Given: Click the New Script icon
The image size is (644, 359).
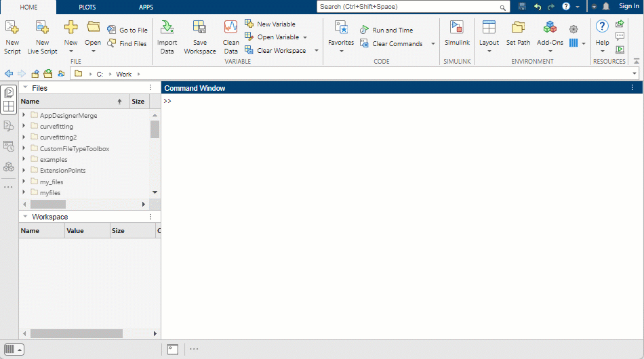Looking at the screenshot, I should point(12,28).
